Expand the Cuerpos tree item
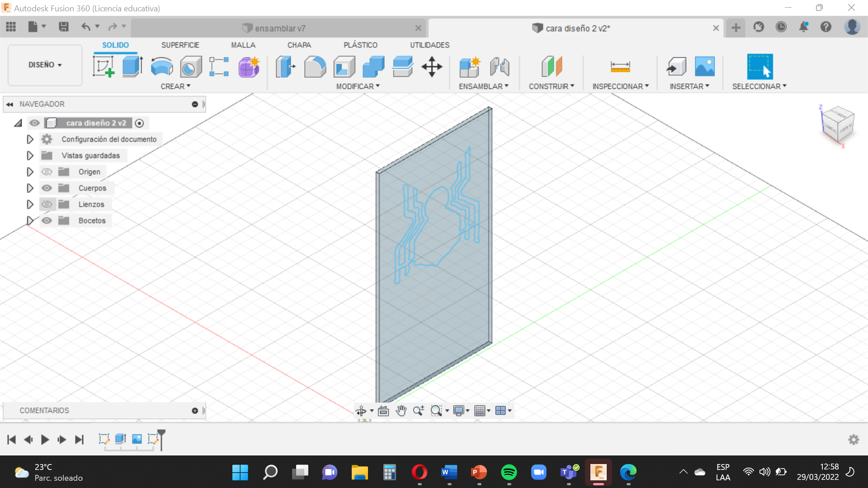The image size is (868, 488). tap(30, 188)
